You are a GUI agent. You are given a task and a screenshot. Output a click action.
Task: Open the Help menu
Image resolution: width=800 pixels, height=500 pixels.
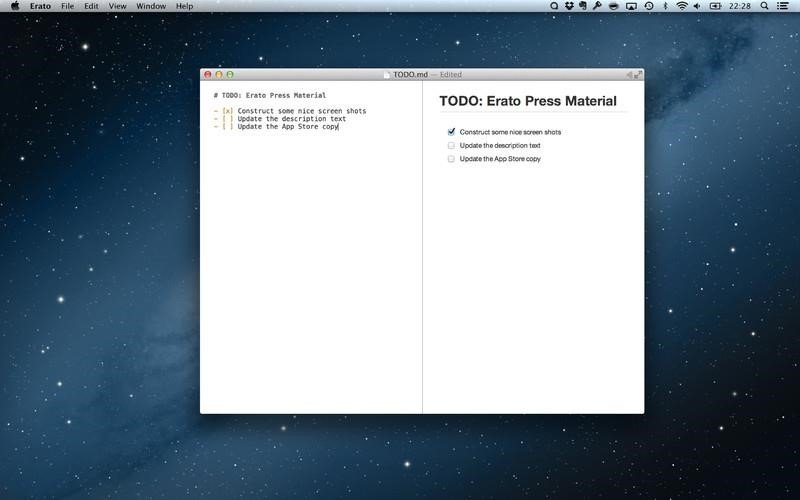click(x=184, y=6)
